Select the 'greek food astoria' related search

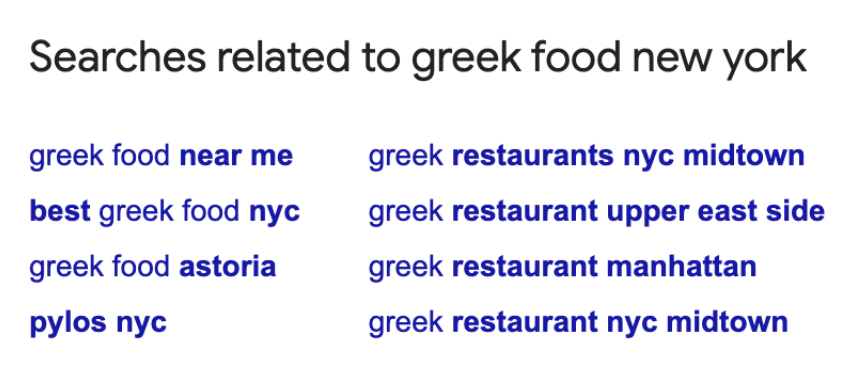pos(152,267)
